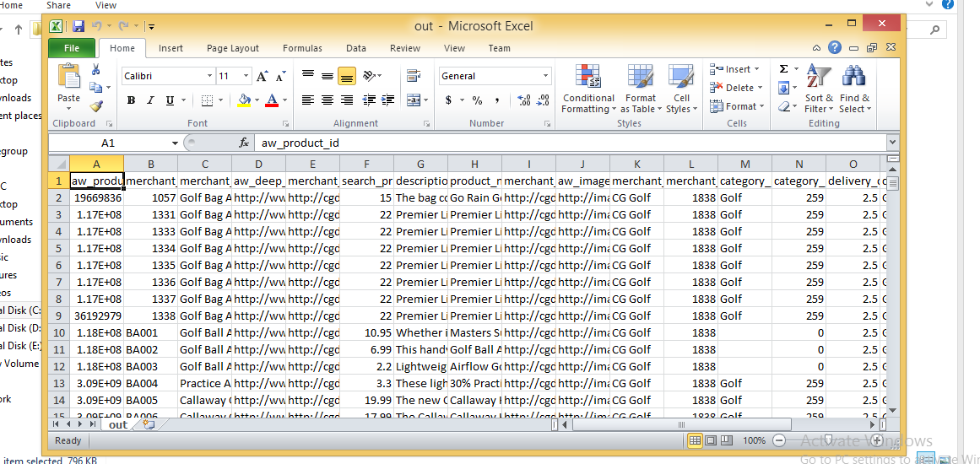Click the Clear eraser icon
Viewport: 980px width, 464px height.
784,107
